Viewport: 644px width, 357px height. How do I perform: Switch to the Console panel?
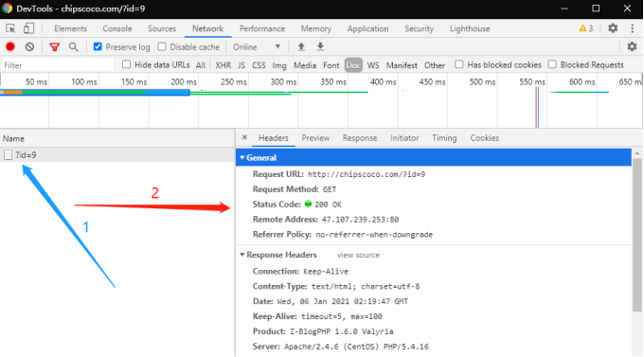tap(117, 28)
